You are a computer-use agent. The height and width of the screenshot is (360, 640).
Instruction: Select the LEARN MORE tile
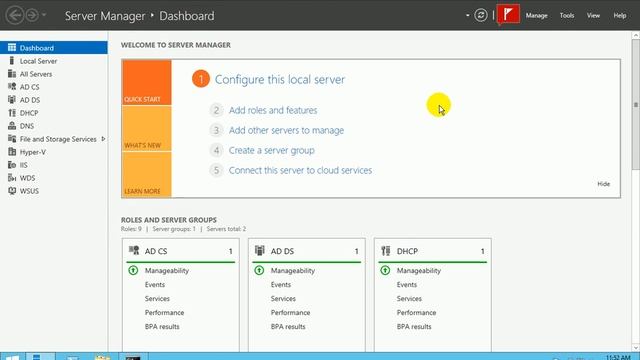(147, 175)
